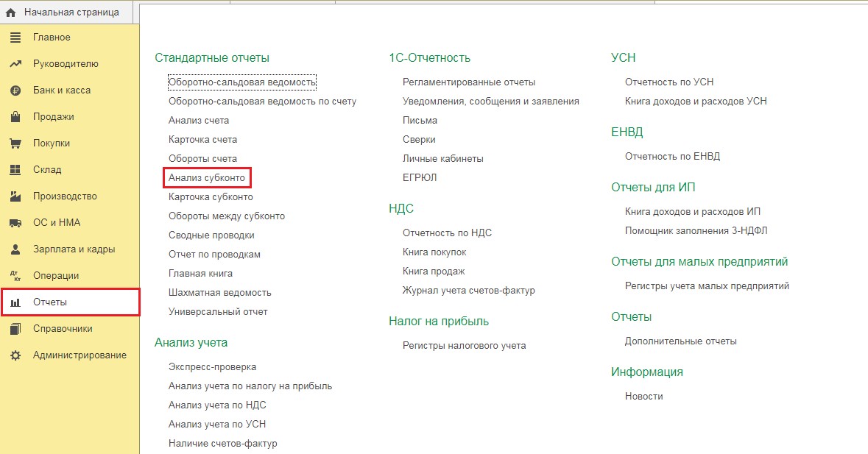This screenshot has height=454, width=868.
Task: Open Дополнительные отчеты link
Action: click(681, 341)
